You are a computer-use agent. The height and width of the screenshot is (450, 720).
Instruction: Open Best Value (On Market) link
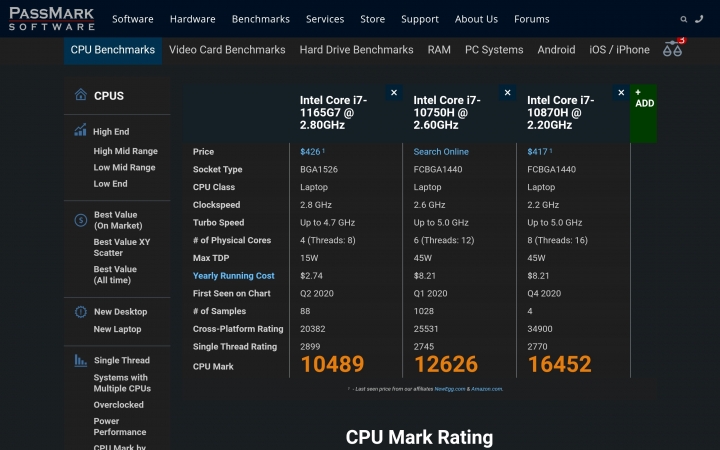point(118,220)
